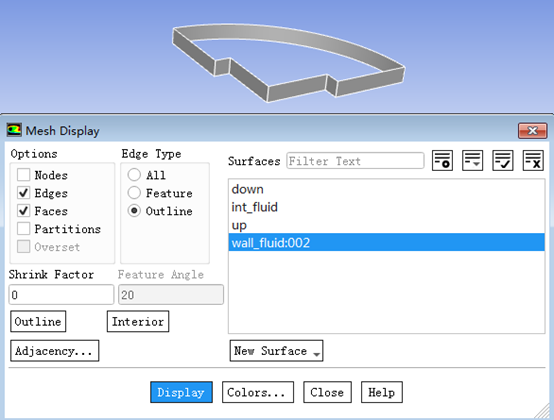Toggle the Faces checkbox

24,211
